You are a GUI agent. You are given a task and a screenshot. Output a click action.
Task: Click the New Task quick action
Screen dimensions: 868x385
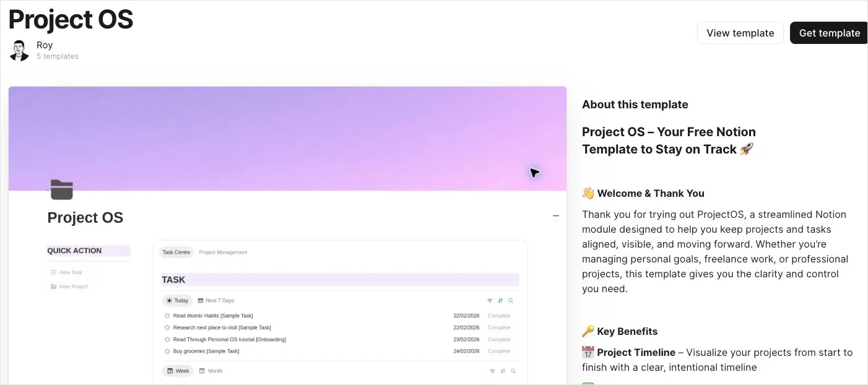point(66,272)
